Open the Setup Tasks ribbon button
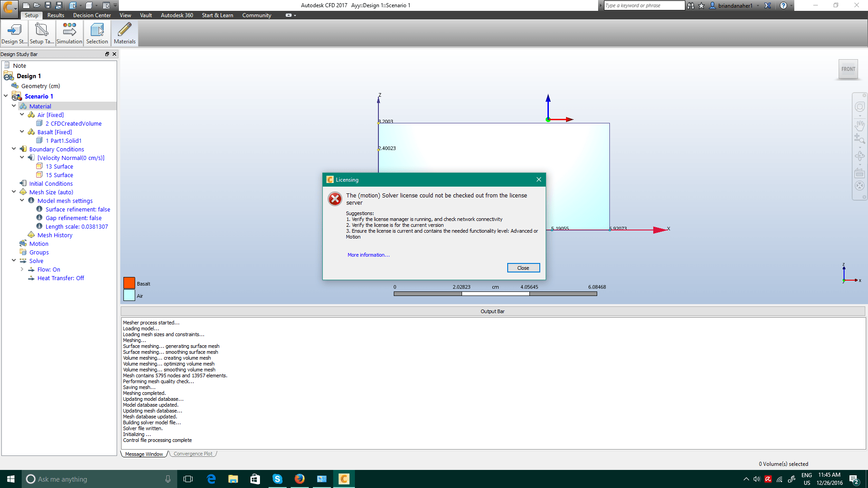Image resolution: width=868 pixels, height=488 pixels. point(42,33)
